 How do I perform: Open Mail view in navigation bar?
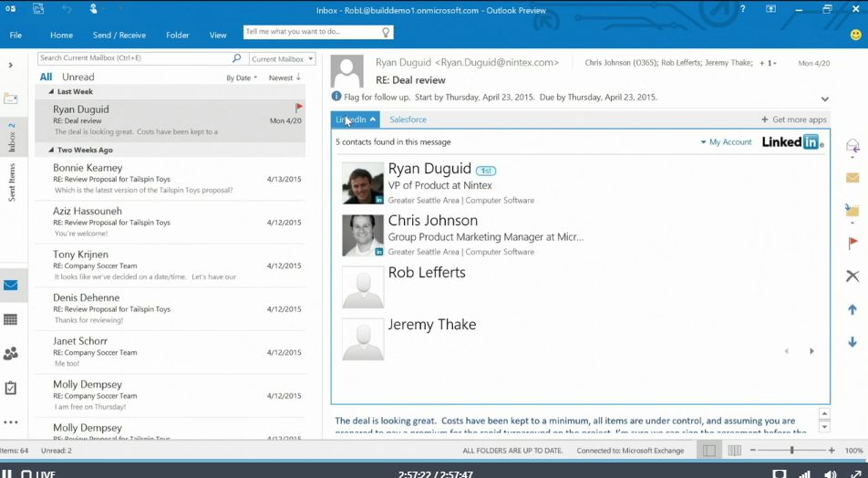[x=11, y=286]
